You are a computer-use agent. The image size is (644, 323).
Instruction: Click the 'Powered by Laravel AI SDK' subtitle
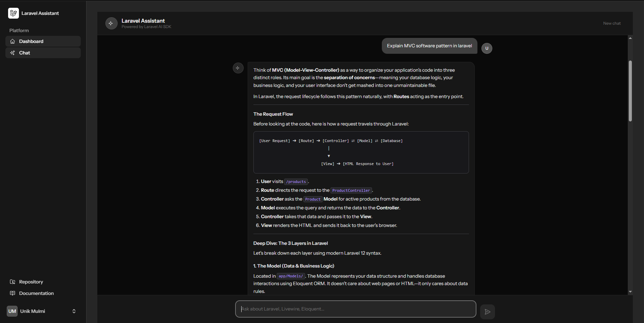click(x=146, y=27)
